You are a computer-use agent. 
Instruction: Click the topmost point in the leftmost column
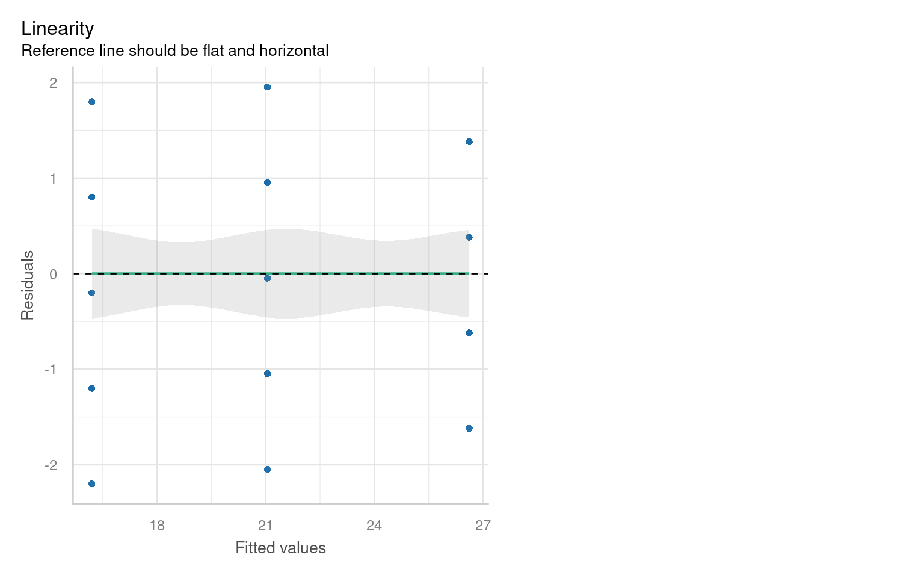pyautogui.click(x=91, y=102)
